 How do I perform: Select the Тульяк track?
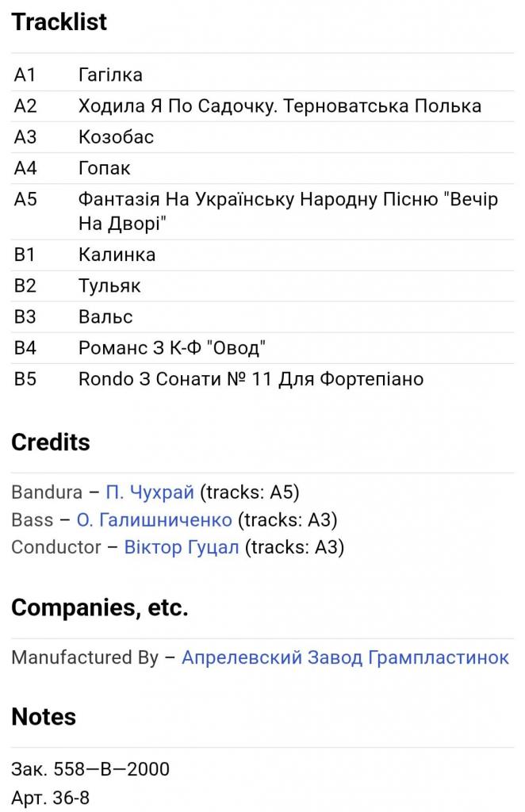tap(109, 285)
